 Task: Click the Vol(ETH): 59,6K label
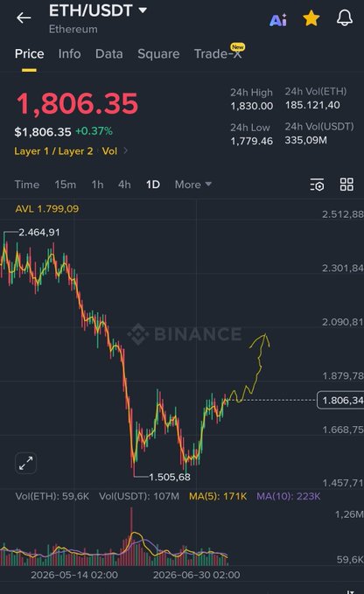(52, 496)
